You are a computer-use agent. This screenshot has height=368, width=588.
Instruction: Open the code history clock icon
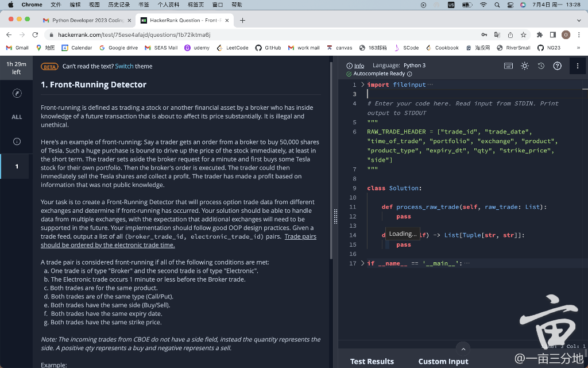(541, 66)
